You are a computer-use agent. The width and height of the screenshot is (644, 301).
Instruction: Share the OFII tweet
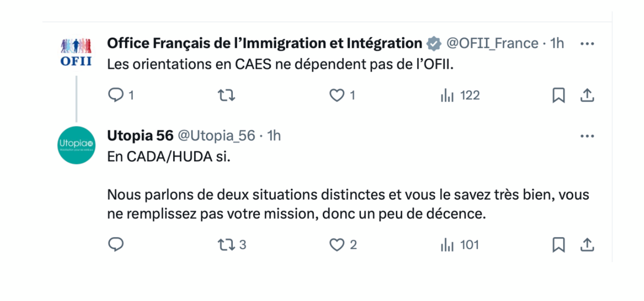pyautogui.click(x=587, y=95)
